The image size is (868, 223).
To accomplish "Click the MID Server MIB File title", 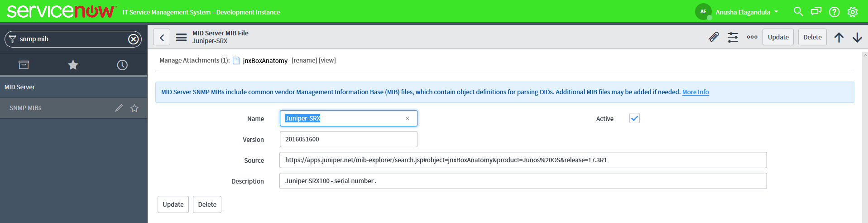I will 220,33.
